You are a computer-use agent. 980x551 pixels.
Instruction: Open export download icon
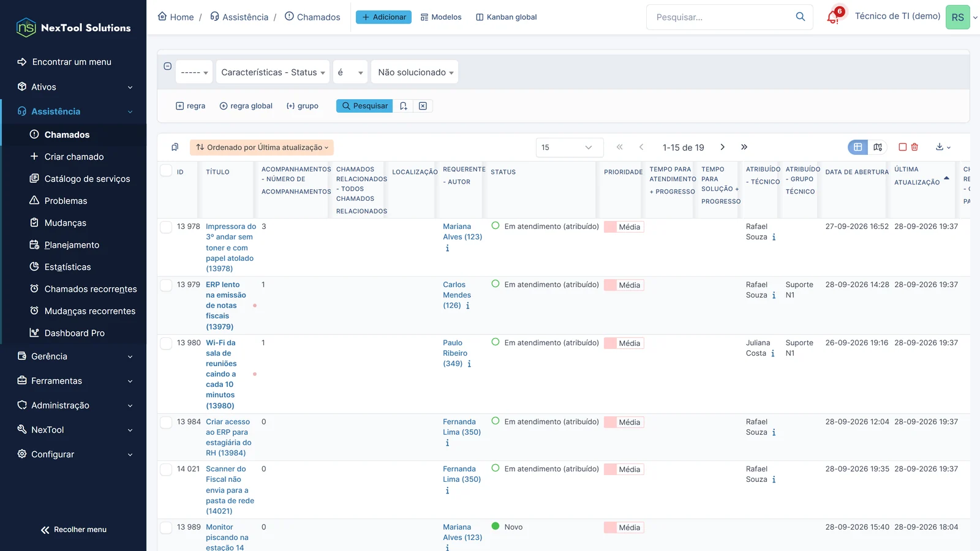click(943, 147)
